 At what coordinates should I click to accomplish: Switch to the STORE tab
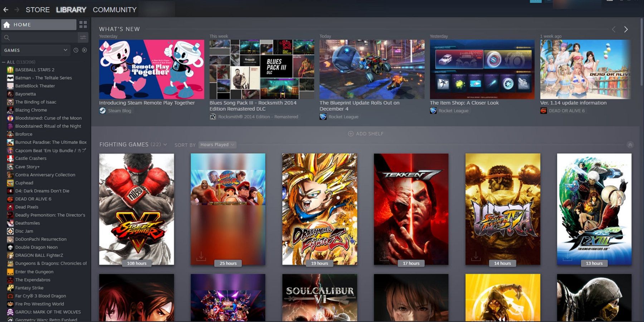point(37,10)
